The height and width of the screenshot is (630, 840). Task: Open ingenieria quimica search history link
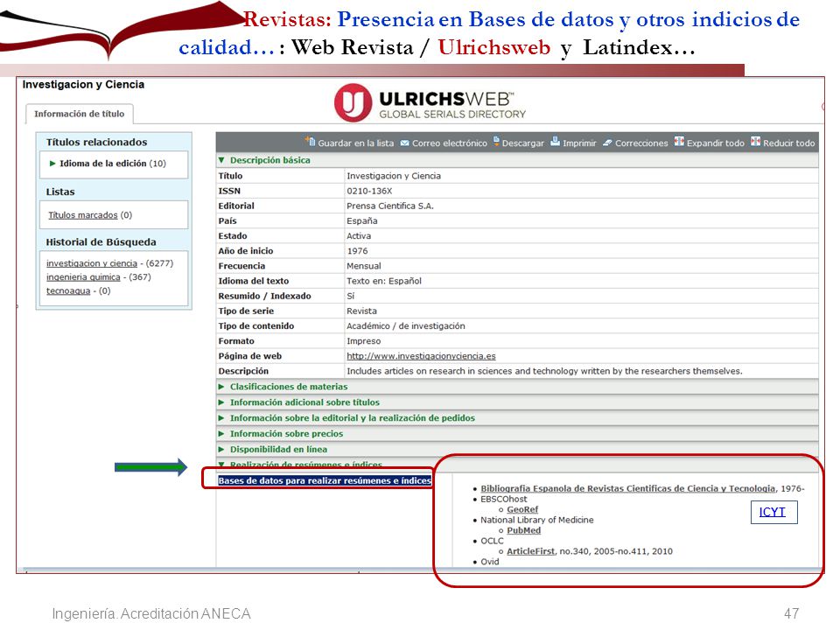[83, 277]
